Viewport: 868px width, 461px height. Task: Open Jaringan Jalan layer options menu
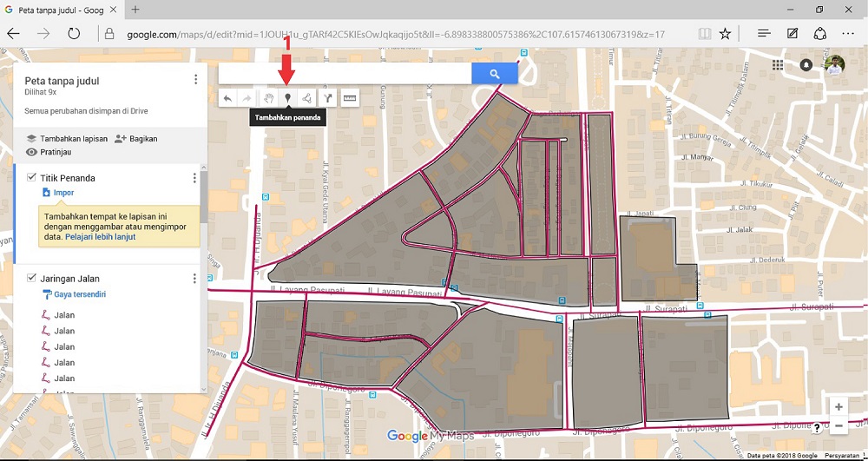(x=194, y=279)
